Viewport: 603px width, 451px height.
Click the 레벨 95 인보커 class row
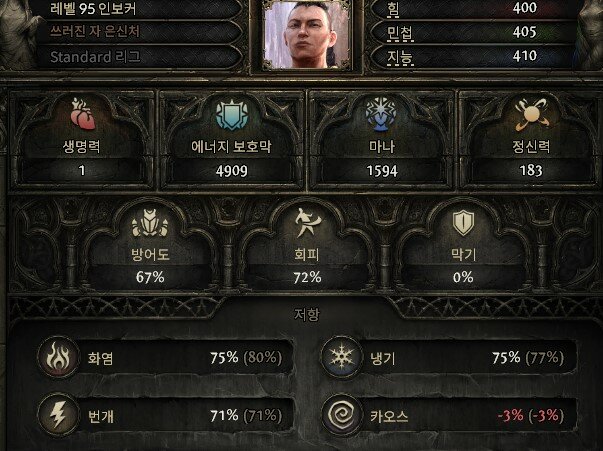tap(140, 8)
